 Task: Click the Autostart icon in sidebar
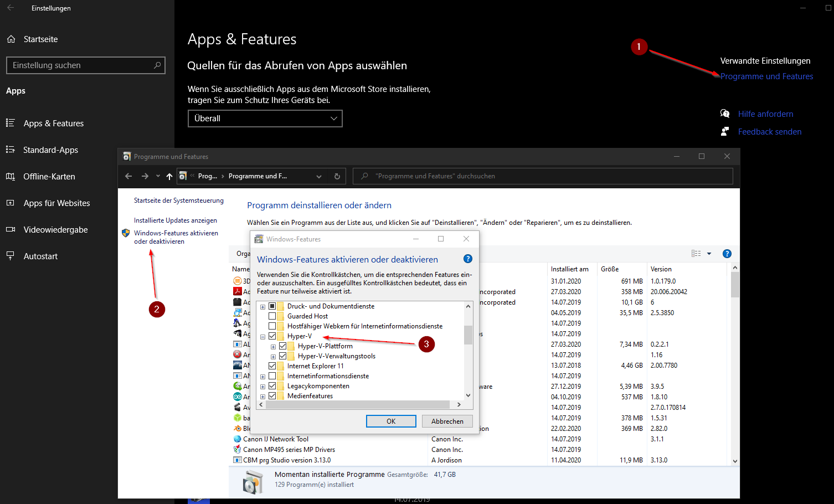[x=11, y=256]
